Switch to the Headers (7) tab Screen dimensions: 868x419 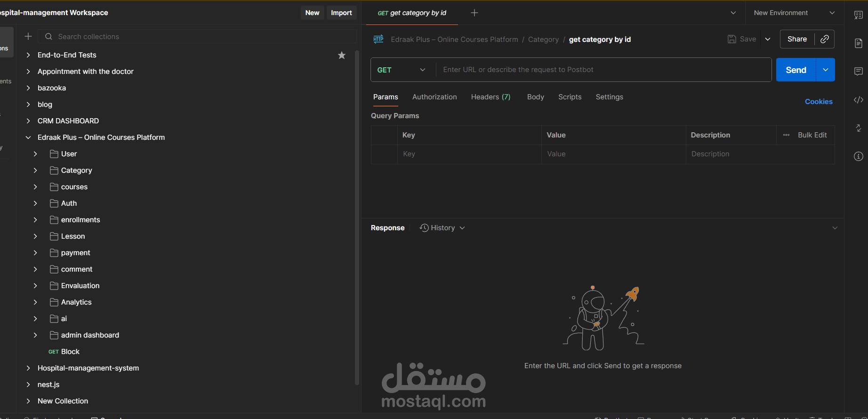click(x=490, y=97)
